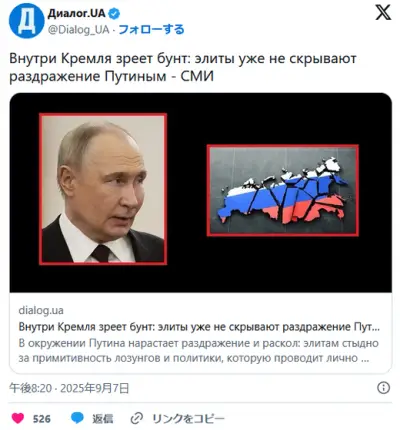The width and height of the screenshot is (400, 430).
Task: Click the cracked Russia map image
Action: 283,190
